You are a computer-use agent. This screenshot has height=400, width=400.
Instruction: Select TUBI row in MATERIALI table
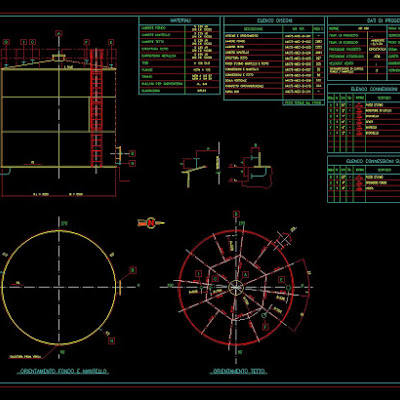coord(180,63)
